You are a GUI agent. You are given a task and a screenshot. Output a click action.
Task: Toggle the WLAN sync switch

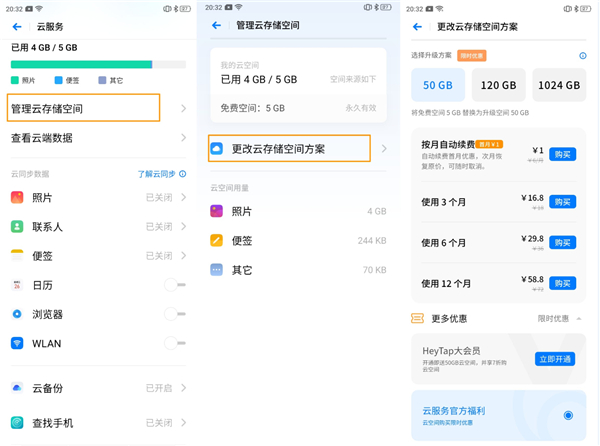[x=175, y=343]
